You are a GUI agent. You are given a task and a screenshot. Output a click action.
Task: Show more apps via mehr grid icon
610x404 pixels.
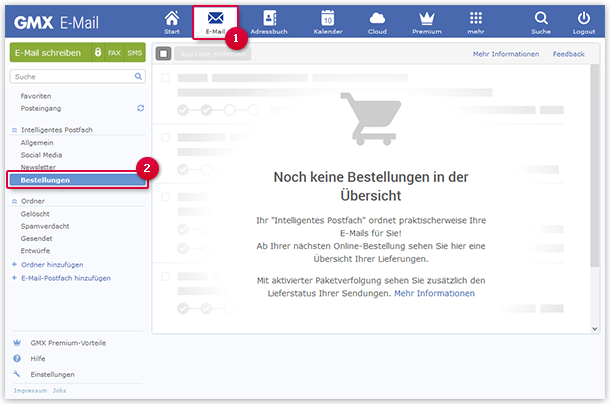tap(475, 22)
